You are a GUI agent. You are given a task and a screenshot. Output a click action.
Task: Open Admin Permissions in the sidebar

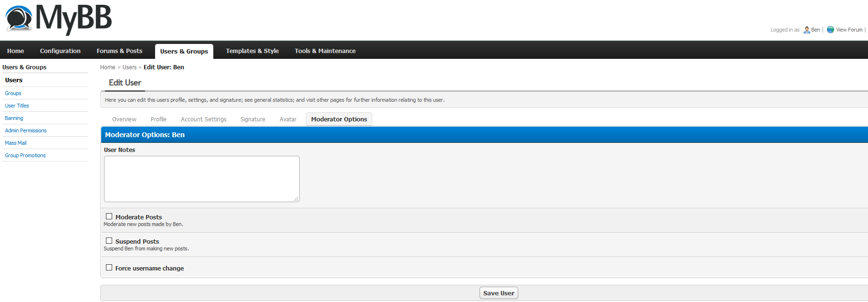click(x=26, y=130)
